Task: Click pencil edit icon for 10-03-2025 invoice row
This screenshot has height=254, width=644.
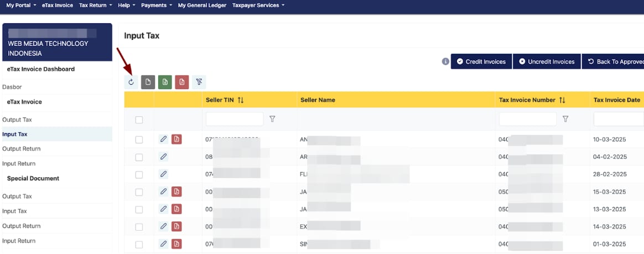Action: coord(163,139)
